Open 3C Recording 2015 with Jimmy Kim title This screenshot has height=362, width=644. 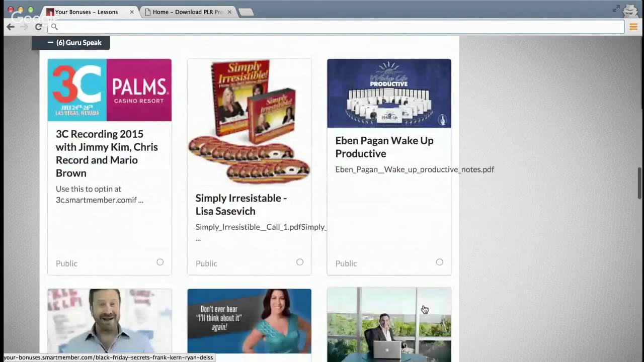[x=107, y=153]
